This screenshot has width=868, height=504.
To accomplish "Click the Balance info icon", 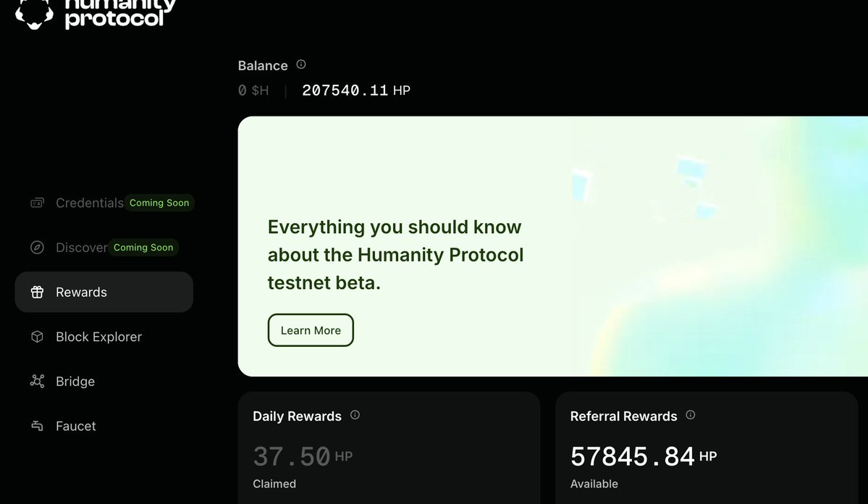I will pyautogui.click(x=301, y=64).
